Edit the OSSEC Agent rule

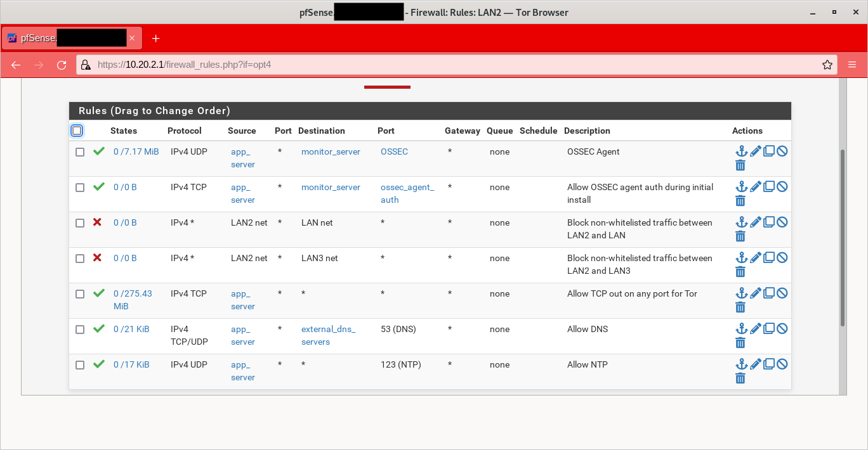coord(755,151)
